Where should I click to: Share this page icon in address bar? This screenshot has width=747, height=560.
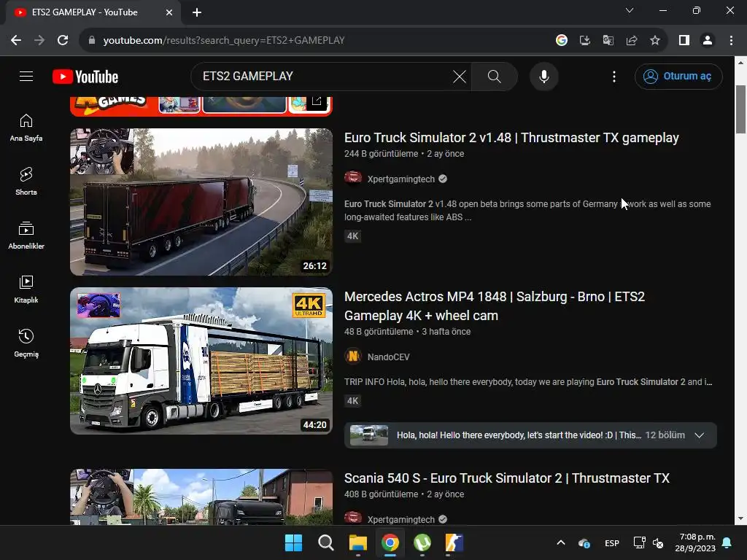[632, 41]
